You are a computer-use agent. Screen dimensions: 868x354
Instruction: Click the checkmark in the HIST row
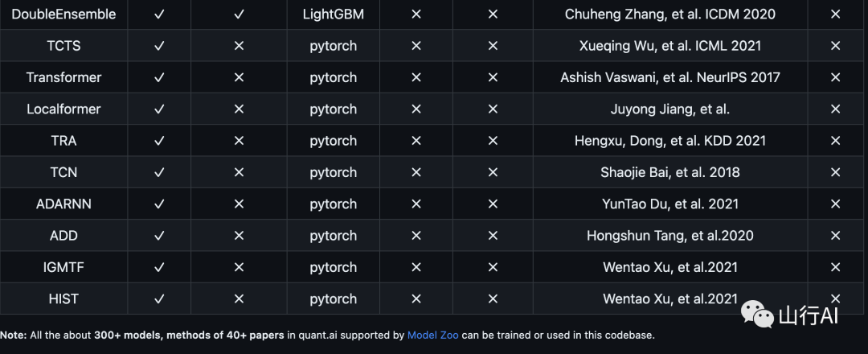[x=159, y=299]
